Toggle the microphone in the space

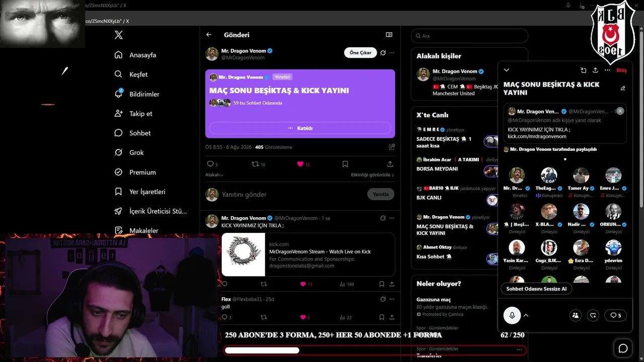(x=512, y=315)
